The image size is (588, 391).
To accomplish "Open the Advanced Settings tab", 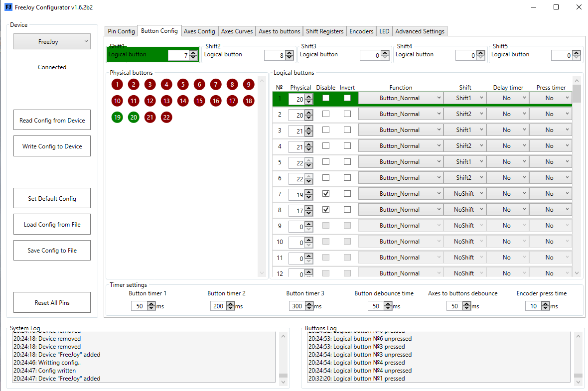I will (420, 31).
